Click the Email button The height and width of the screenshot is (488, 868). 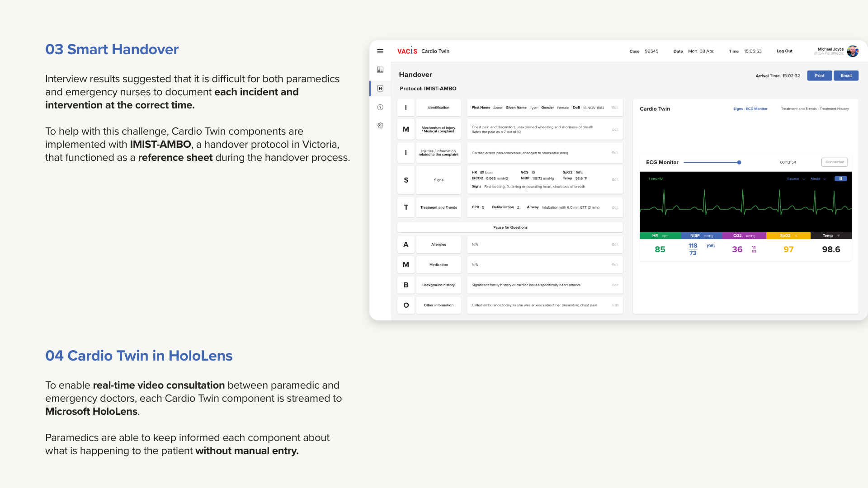(x=846, y=75)
